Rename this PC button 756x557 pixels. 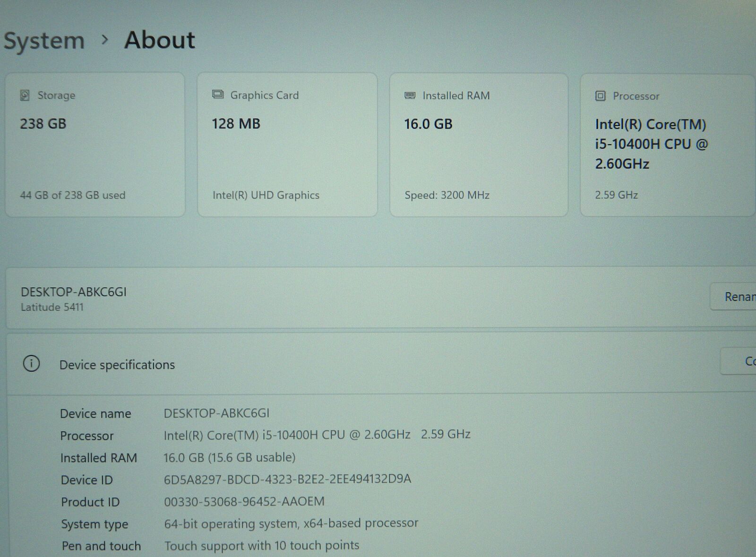737,297
